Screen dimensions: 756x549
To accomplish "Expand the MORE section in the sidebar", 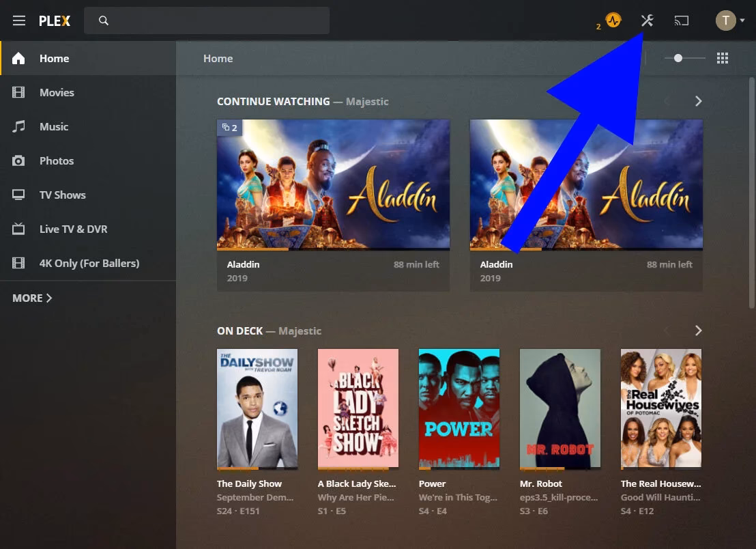I will point(31,298).
